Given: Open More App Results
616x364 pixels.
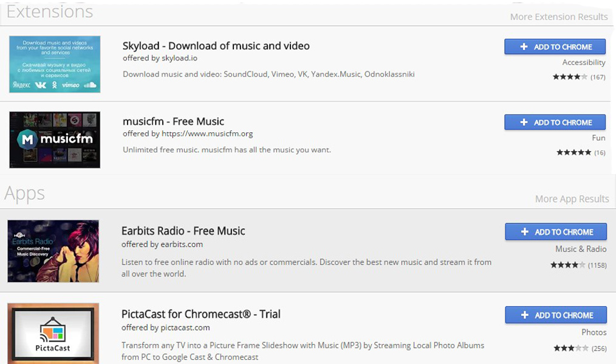Looking at the screenshot, I should (x=572, y=198).
